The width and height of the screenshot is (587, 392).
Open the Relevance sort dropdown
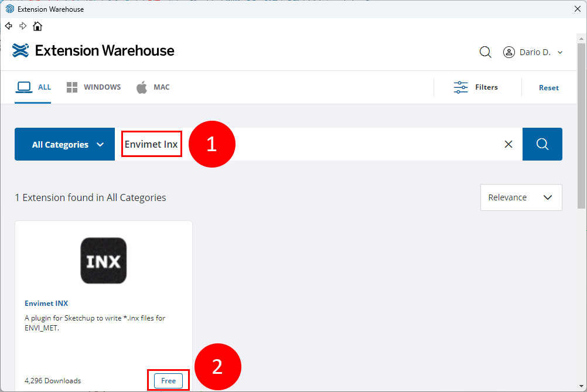[521, 197]
